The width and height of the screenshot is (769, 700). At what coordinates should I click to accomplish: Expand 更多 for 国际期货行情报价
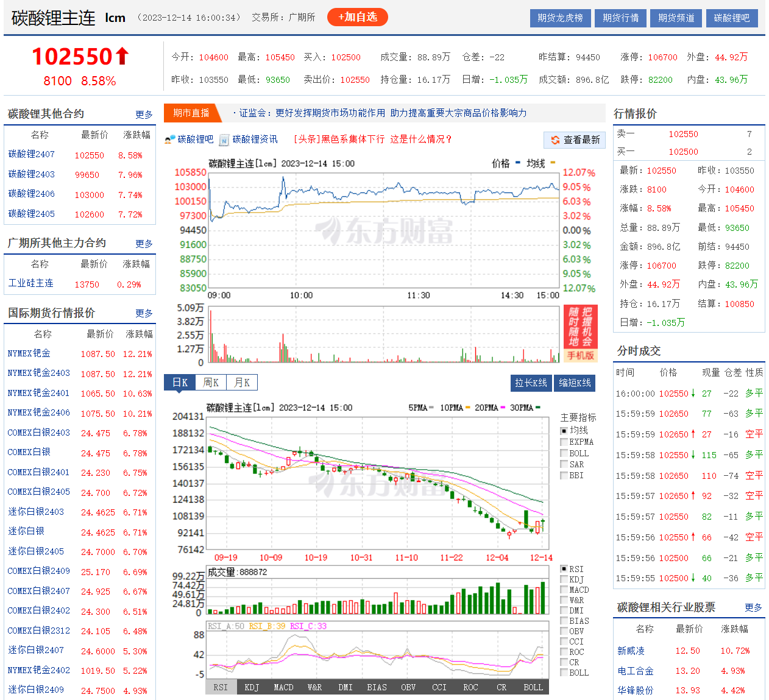point(144,313)
